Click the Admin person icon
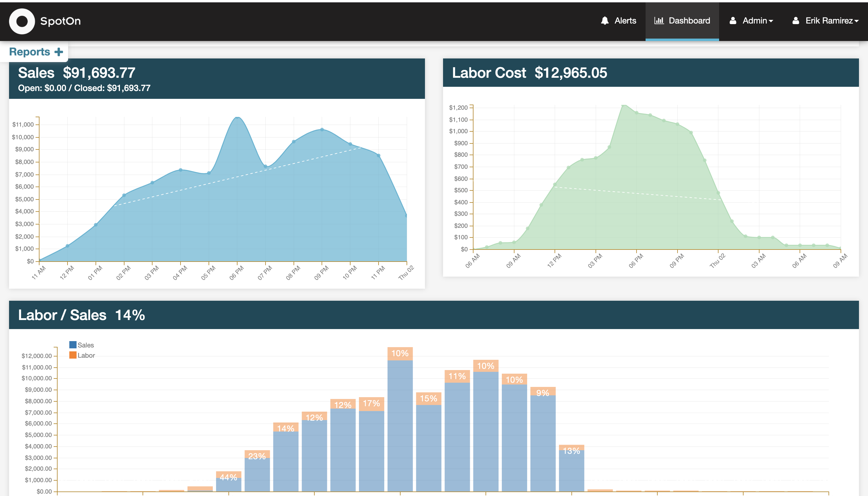 [733, 21]
